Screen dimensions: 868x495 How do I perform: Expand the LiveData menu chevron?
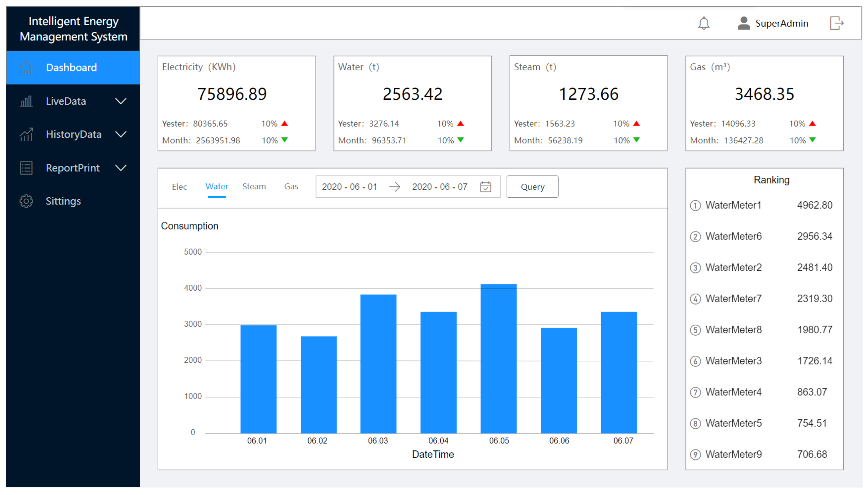[x=121, y=101]
